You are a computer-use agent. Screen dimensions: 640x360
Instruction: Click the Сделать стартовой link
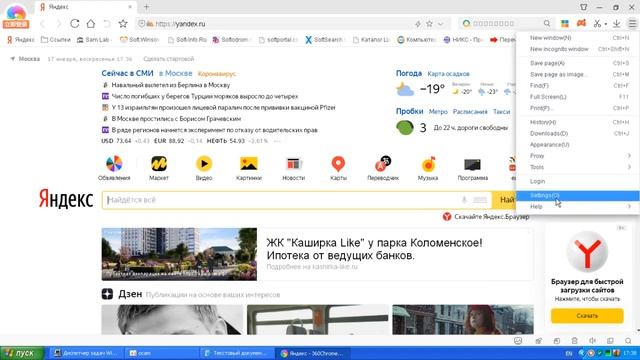pos(168,59)
